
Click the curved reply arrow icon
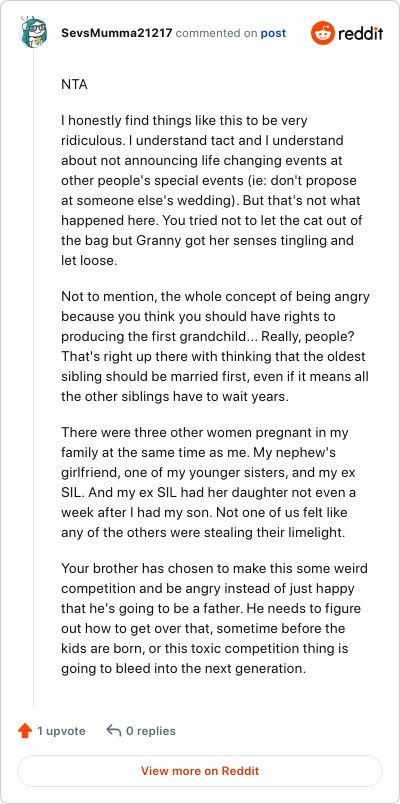click(113, 731)
